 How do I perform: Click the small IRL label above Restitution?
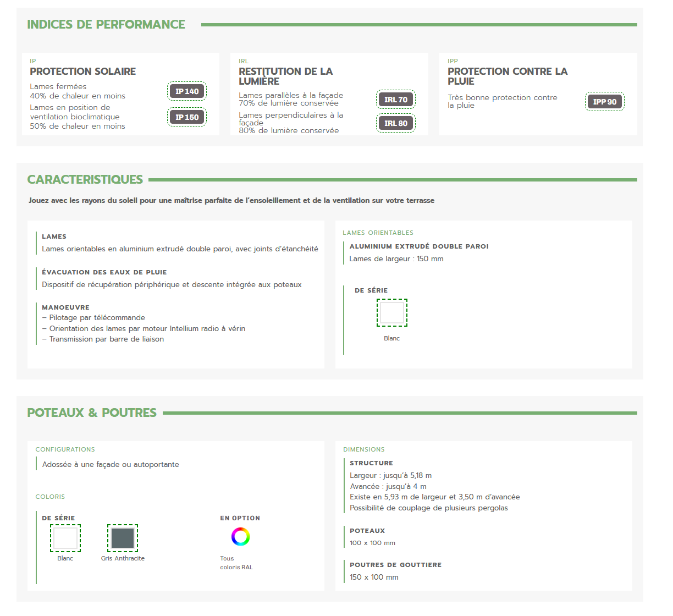(244, 61)
